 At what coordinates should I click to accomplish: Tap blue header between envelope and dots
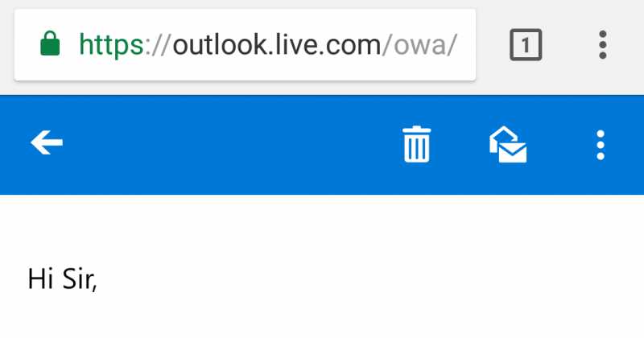(x=561, y=145)
